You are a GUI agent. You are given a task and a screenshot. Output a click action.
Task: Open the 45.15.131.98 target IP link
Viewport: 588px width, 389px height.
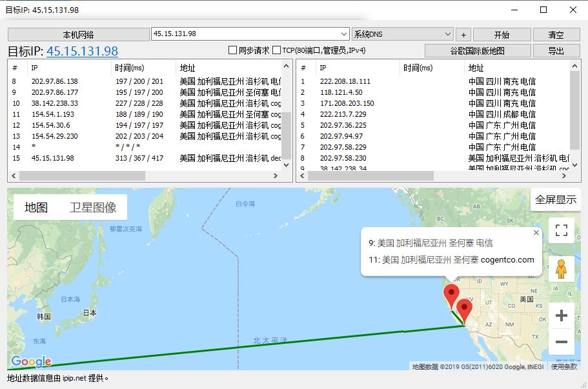click(82, 52)
